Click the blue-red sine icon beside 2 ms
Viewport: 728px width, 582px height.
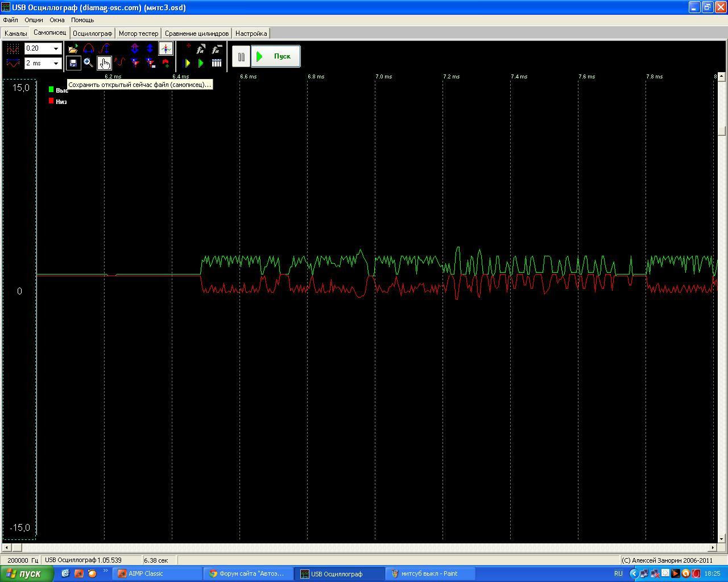[x=13, y=63]
